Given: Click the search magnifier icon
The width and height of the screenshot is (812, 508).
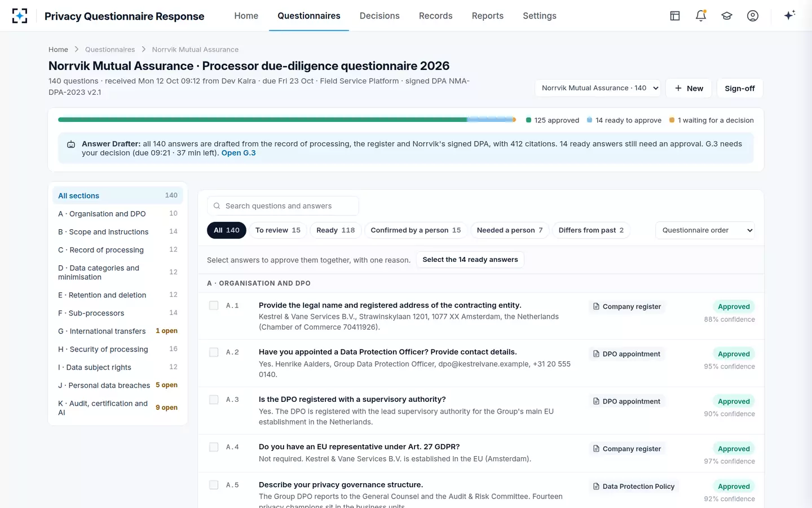Looking at the screenshot, I should tap(217, 206).
